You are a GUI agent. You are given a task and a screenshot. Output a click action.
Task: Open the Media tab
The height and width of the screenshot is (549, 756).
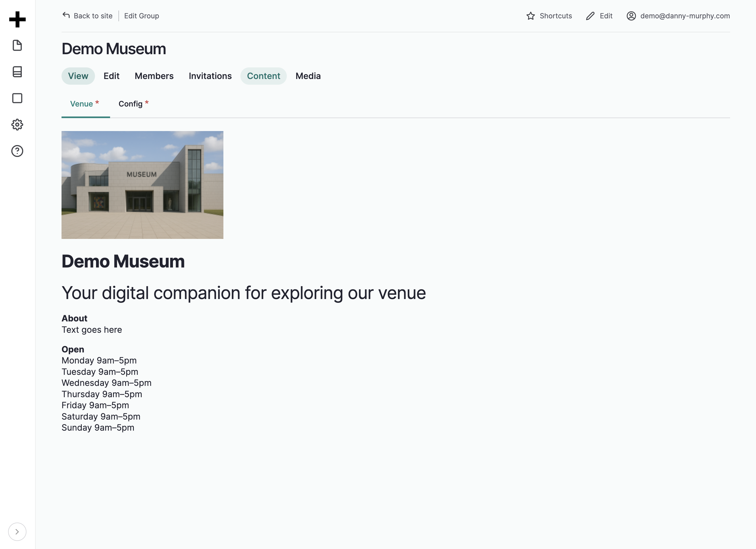pyautogui.click(x=308, y=76)
